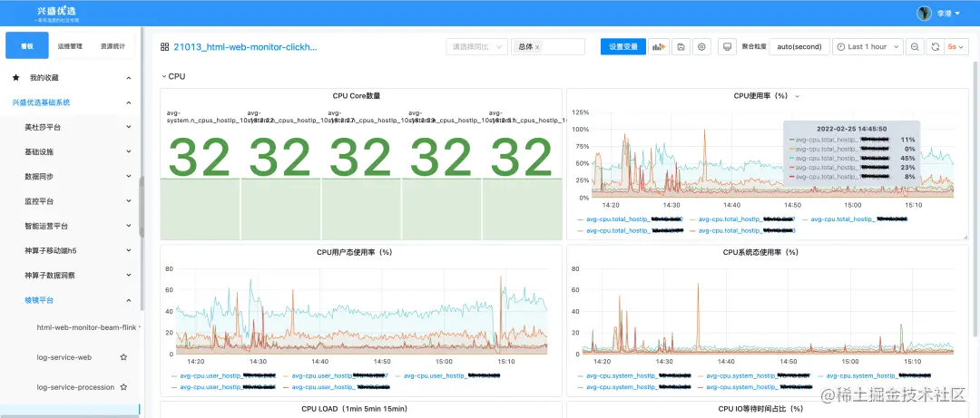Screen dimensions: 980x418
Task: Open the Last 1 hour time range dropdown
Action: click(867, 47)
